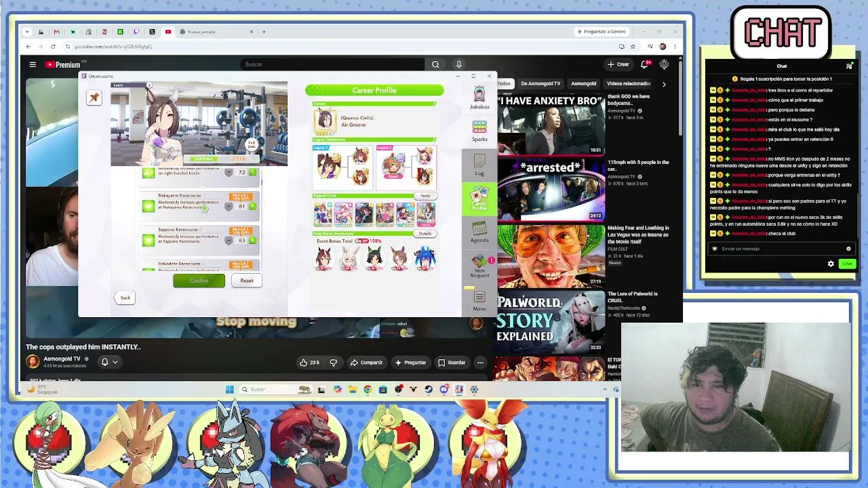Close the 'Nueva pestaña' browser tab
Screen dimensions: 868x488
coord(252,32)
